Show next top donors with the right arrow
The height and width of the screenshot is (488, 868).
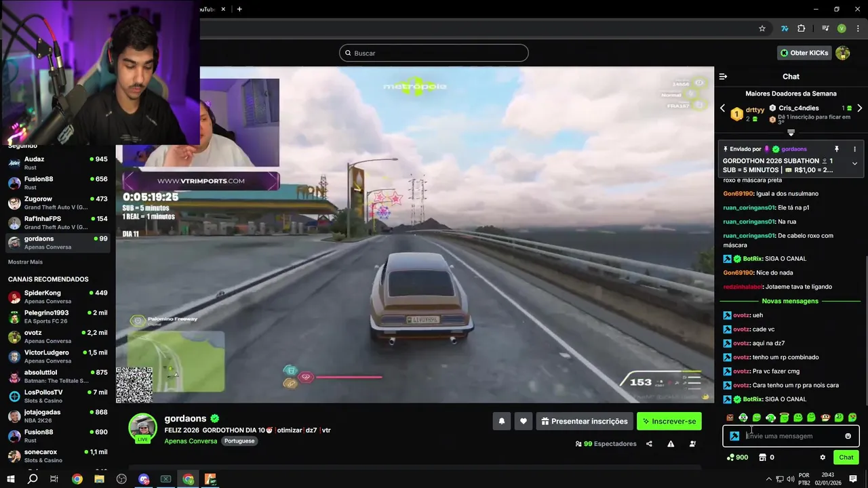tap(859, 108)
